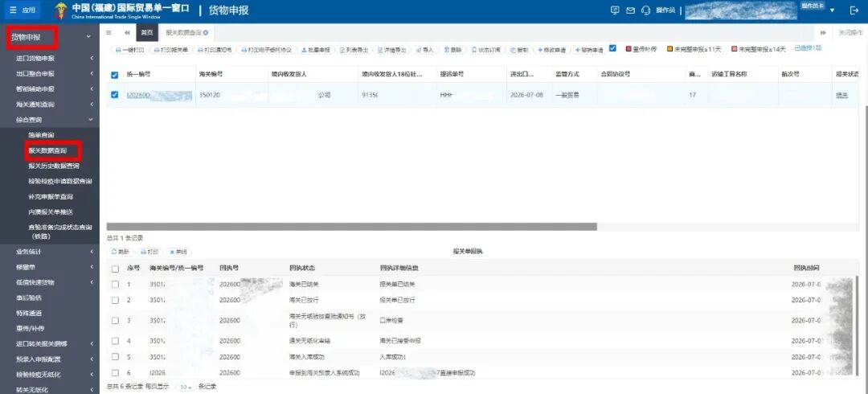Expand 智能辅助申报 in sidebar
The image size is (868, 394).
pos(50,88)
